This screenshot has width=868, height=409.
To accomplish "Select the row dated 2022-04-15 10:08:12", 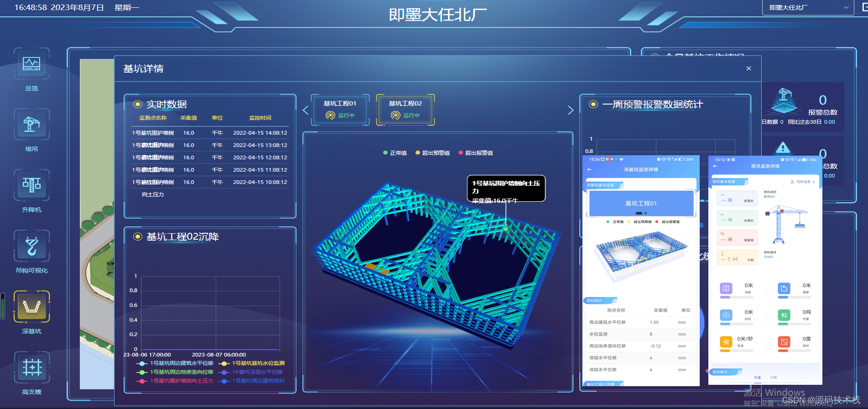I will [210, 182].
